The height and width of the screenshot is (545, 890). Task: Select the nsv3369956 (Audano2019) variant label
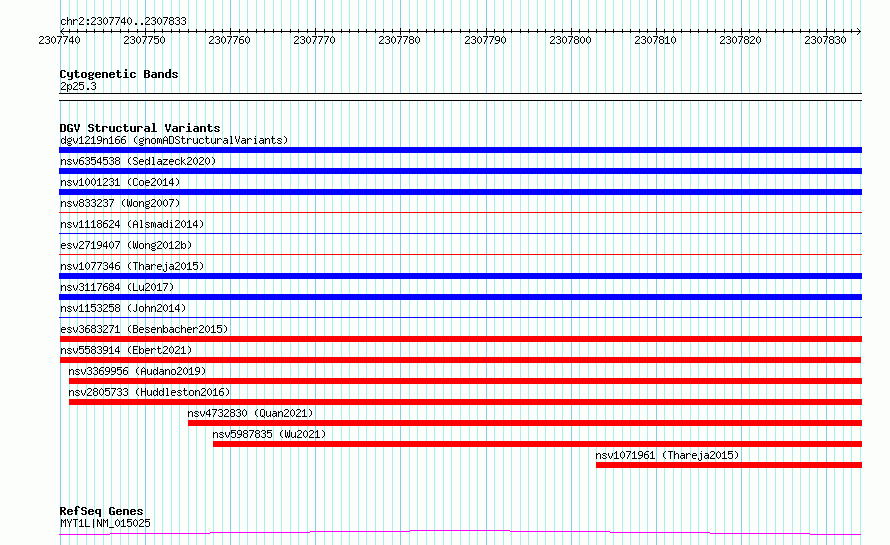[x=137, y=371]
